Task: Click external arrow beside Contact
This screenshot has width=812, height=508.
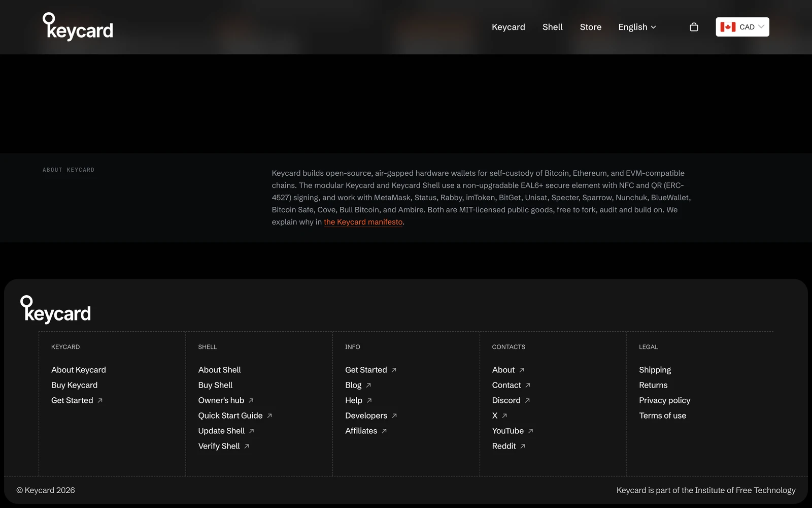Action: 528,386
